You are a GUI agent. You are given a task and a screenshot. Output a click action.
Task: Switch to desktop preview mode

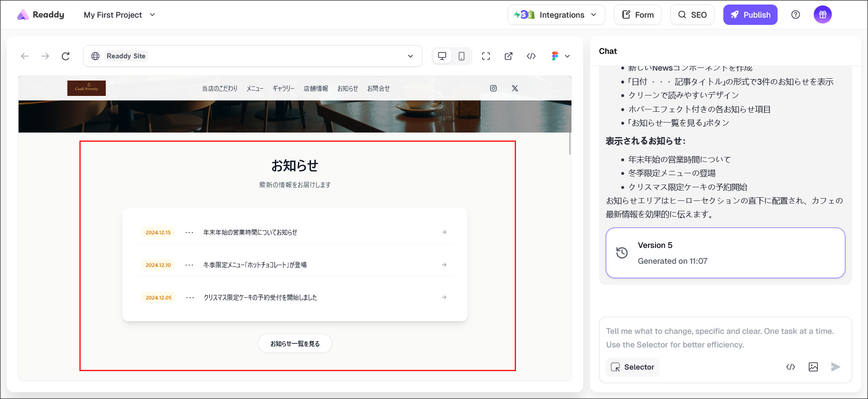coord(442,56)
